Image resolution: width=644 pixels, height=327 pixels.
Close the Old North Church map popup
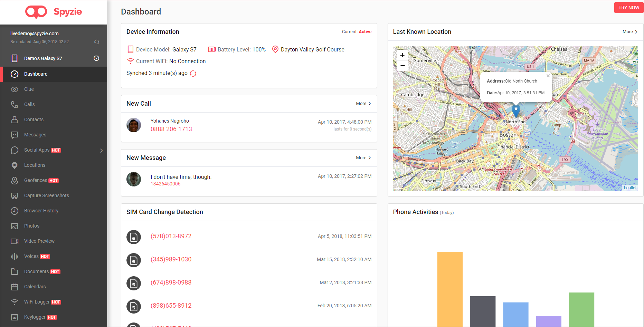(x=548, y=76)
